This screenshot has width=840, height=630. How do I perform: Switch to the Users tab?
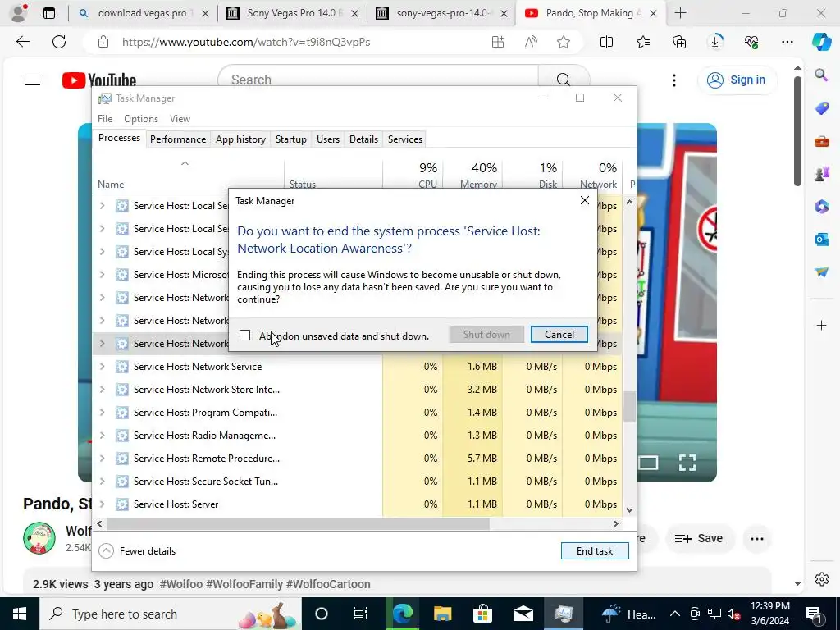click(x=328, y=139)
